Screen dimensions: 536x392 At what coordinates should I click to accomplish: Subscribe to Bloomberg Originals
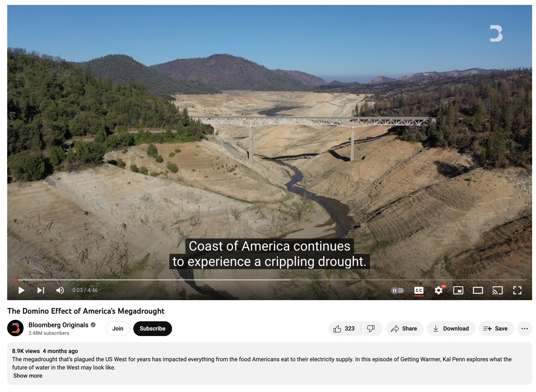click(153, 329)
